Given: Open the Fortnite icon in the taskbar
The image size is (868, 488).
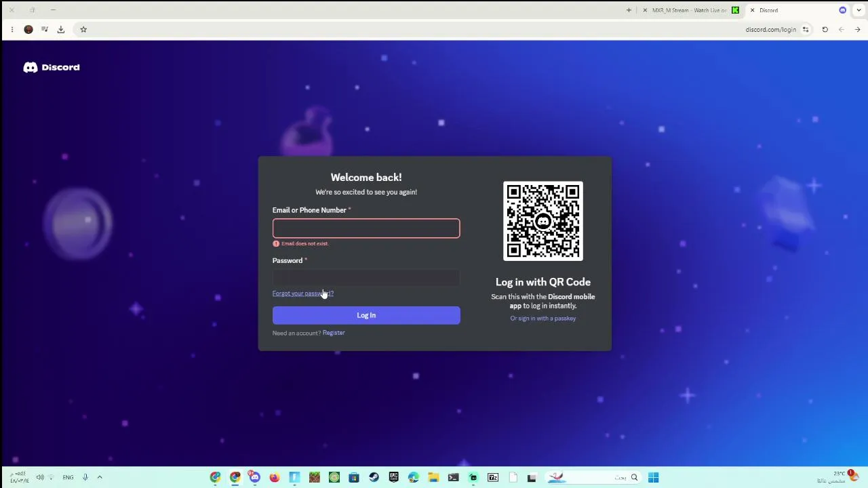Looking at the screenshot, I should click(x=294, y=477).
